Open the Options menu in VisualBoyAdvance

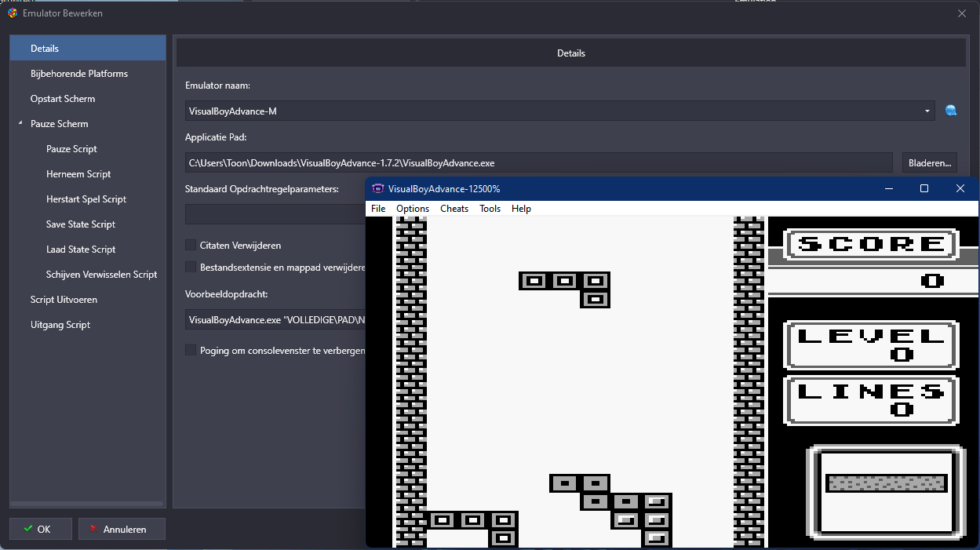tap(413, 209)
